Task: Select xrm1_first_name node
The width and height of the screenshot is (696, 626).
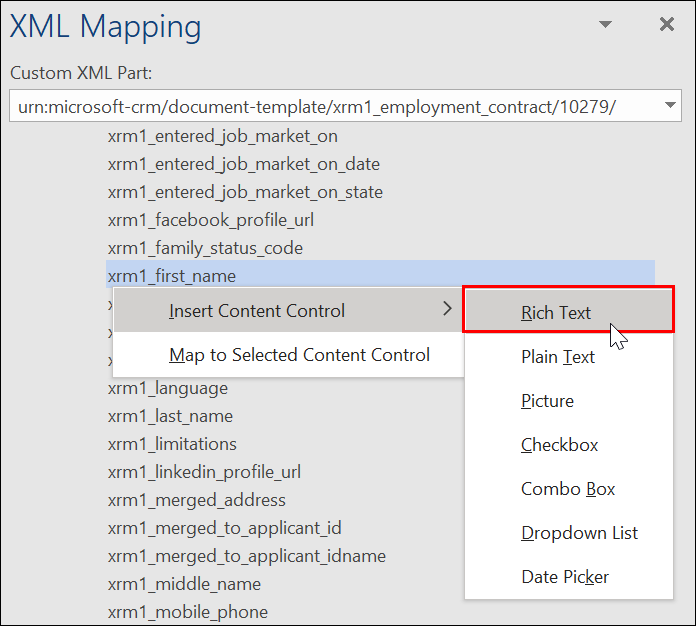Action: coord(172,276)
